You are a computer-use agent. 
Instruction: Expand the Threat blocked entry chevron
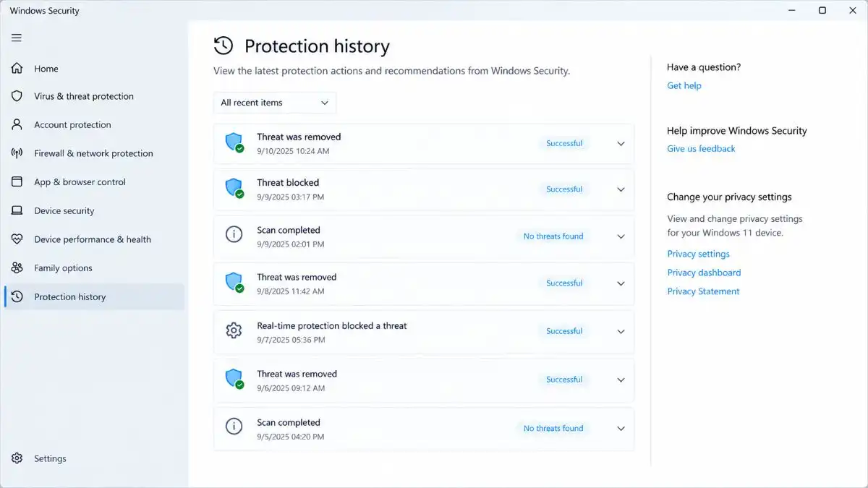621,189
